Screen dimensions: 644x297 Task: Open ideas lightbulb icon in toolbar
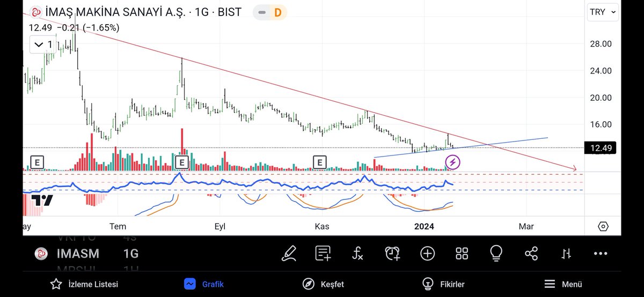point(496,253)
